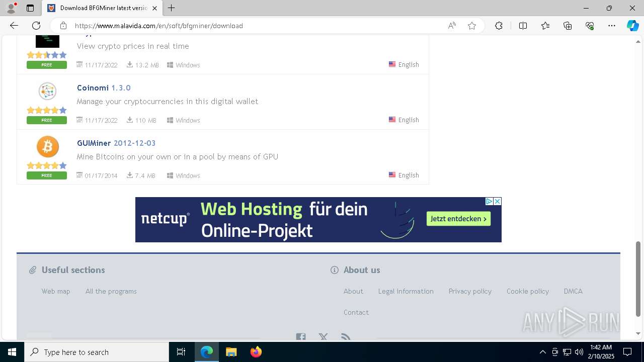Click the browser Back arrow

14,26
